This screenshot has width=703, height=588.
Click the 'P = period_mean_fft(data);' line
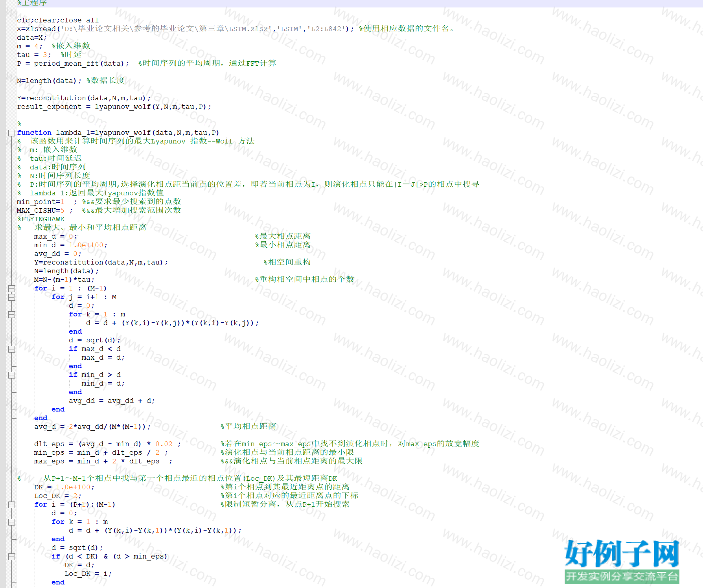click(146, 63)
